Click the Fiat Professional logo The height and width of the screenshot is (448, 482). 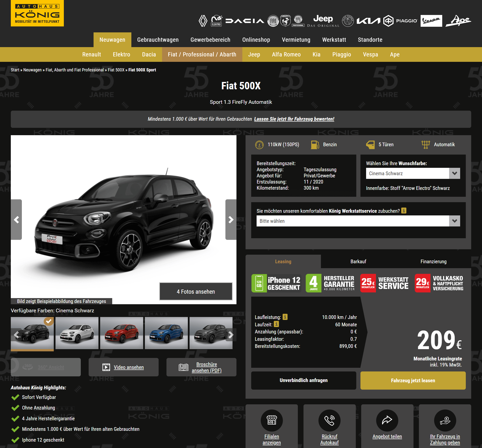298,21
